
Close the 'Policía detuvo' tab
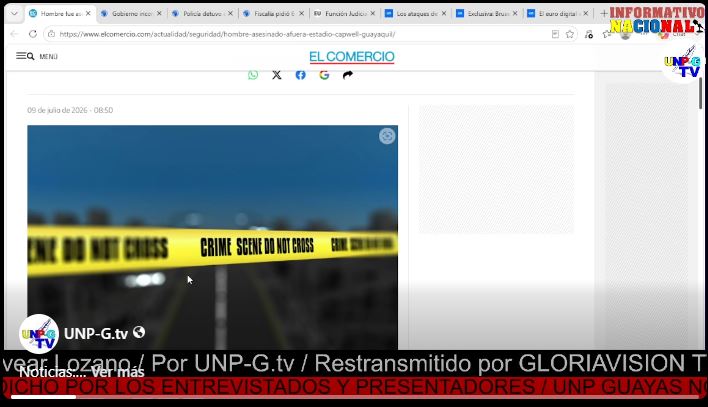[230, 14]
